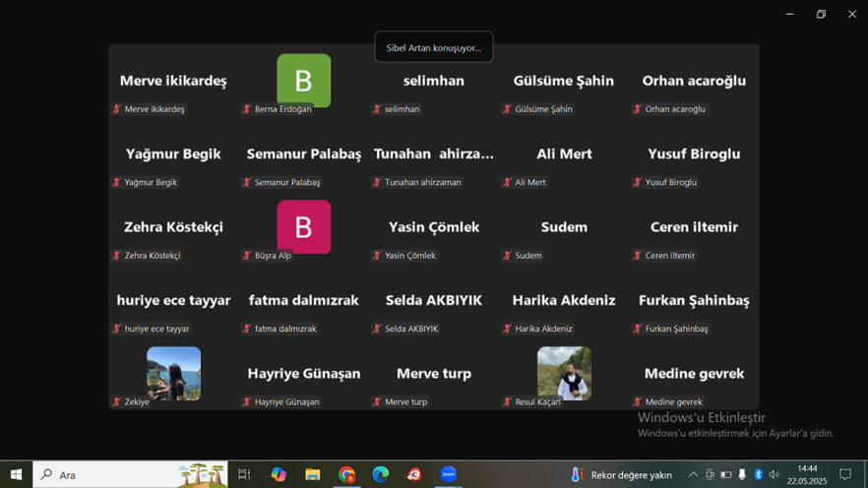The image size is (868, 488).
Task: Click muted mic icon beside Yağmur Begik label
Action: (117, 182)
